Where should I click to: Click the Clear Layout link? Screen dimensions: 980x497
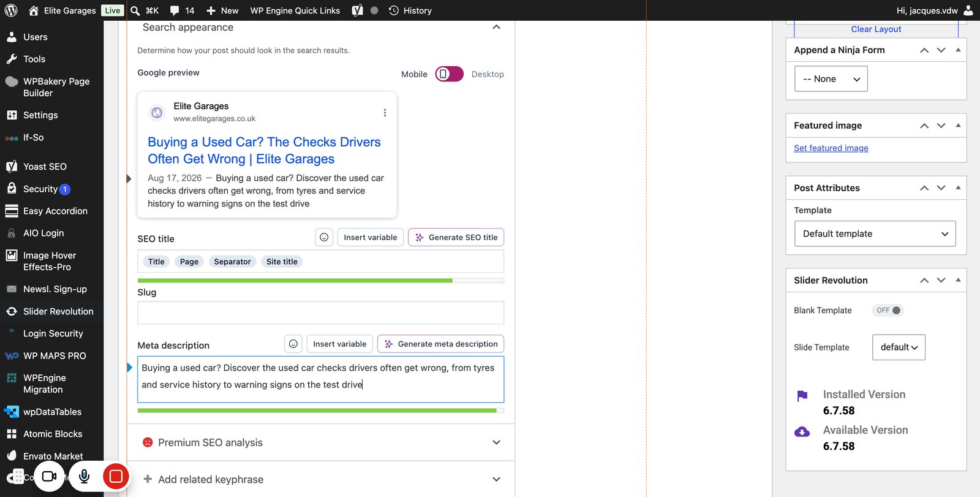click(x=876, y=29)
